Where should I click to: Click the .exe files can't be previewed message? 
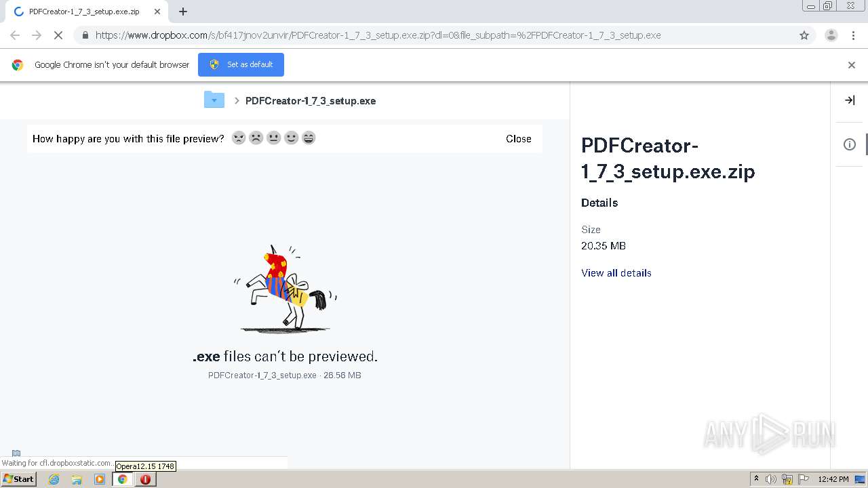pos(285,356)
